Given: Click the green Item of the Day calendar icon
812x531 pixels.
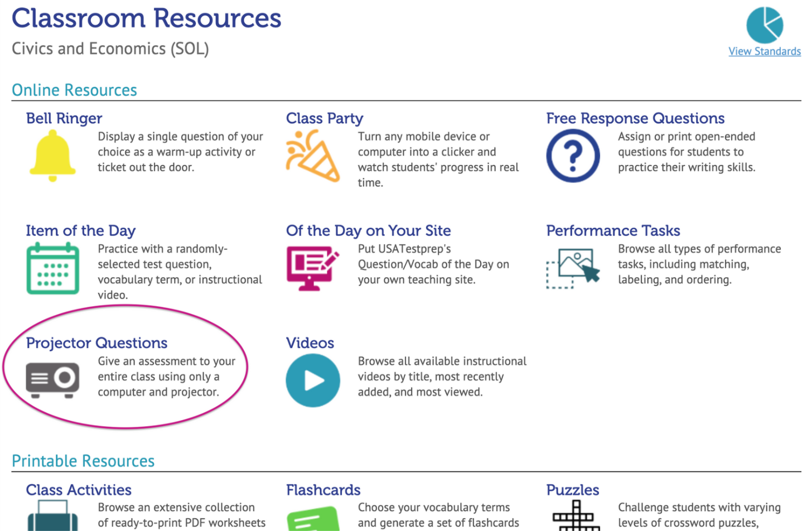Looking at the screenshot, I should 52,268.
